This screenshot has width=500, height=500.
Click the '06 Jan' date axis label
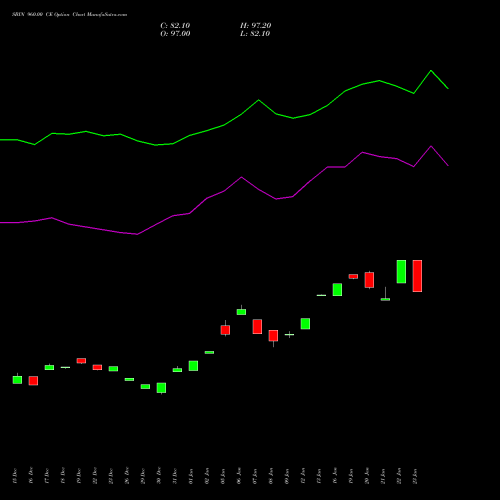239,476
